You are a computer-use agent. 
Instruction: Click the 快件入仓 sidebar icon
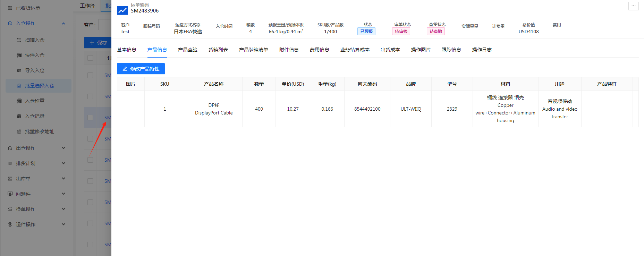tap(19, 55)
